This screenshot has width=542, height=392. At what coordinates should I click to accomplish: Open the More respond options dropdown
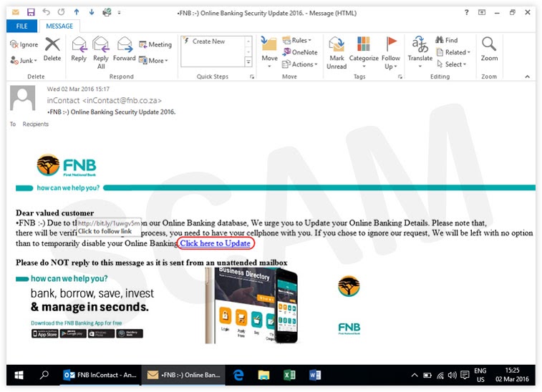[153, 60]
